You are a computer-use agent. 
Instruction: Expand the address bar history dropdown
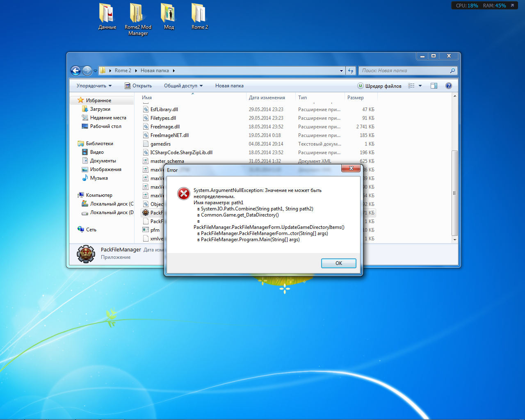point(341,71)
